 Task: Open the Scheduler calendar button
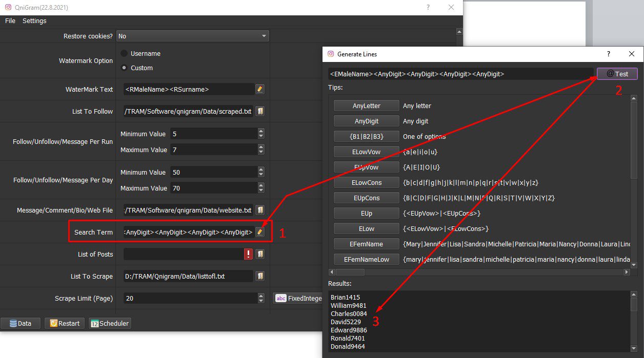tap(110, 323)
